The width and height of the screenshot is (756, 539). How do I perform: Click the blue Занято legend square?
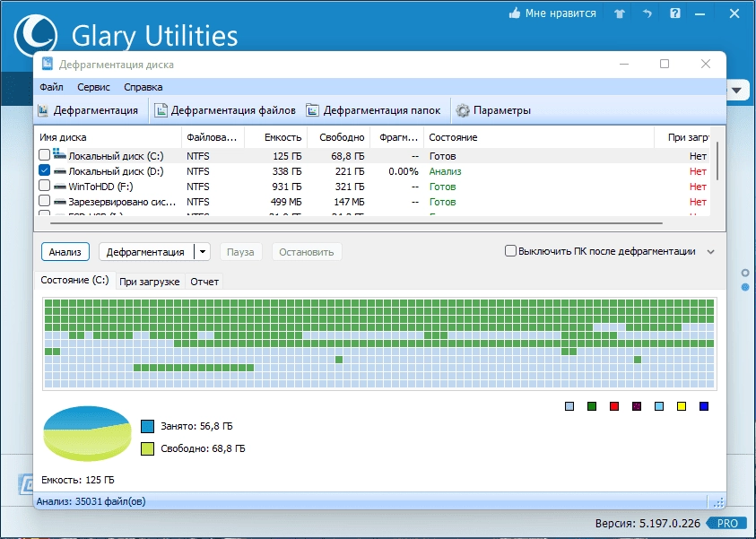click(148, 426)
